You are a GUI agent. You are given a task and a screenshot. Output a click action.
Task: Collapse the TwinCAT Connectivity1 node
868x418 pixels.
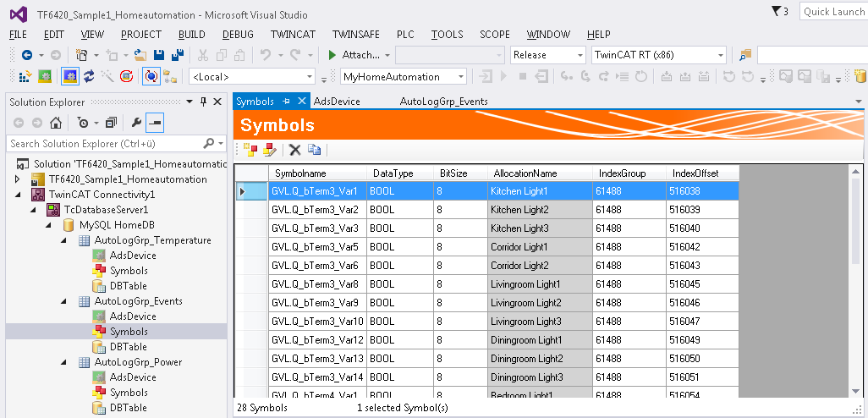18,195
